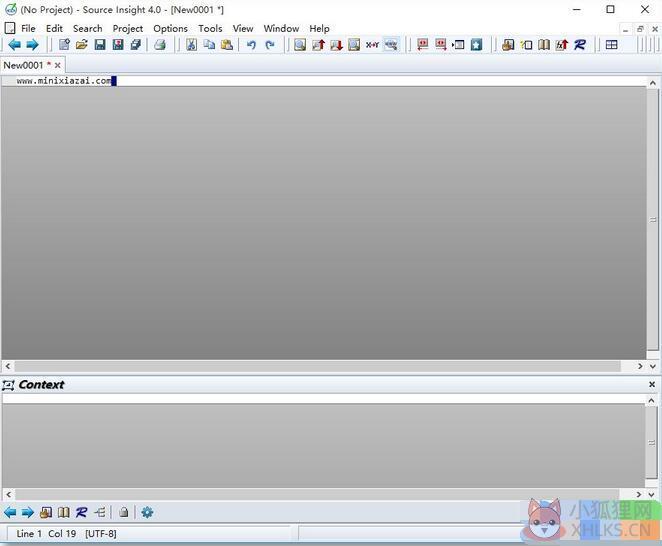Click the Go Forward arrow in main toolbar
662x546 pixels.
click(32, 44)
